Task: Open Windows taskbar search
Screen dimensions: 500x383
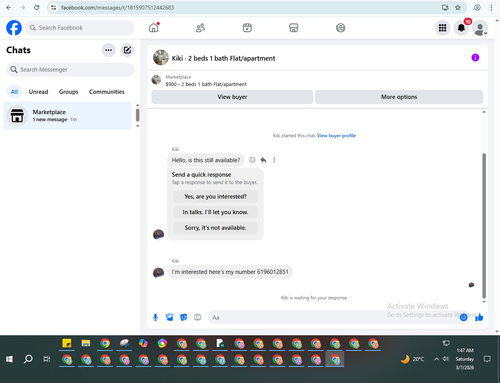Action: point(28,359)
